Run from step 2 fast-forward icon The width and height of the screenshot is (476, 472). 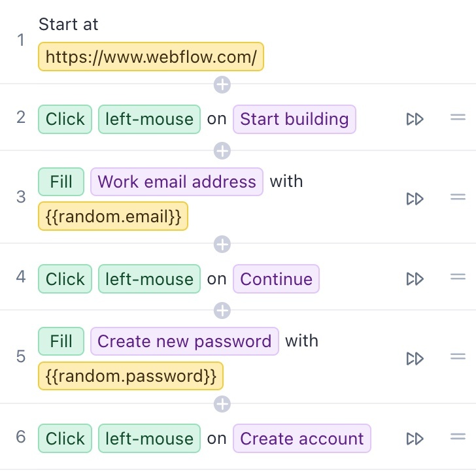(415, 119)
